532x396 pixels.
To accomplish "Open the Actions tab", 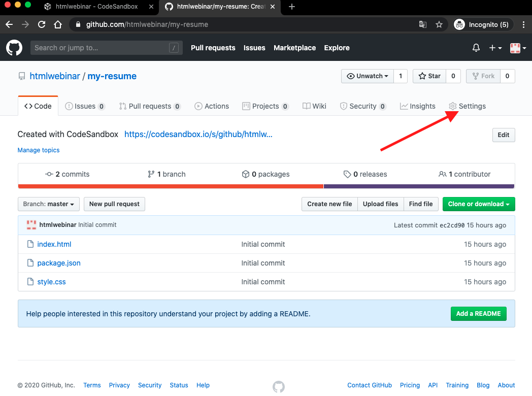I will click(x=212, y=106).
